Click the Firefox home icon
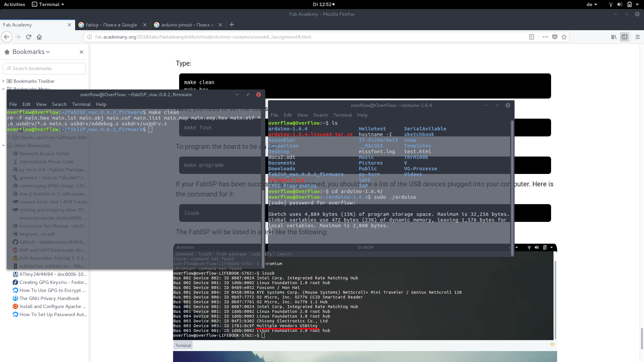The width and height of the screenshot is (644, 362). point(39,37)
